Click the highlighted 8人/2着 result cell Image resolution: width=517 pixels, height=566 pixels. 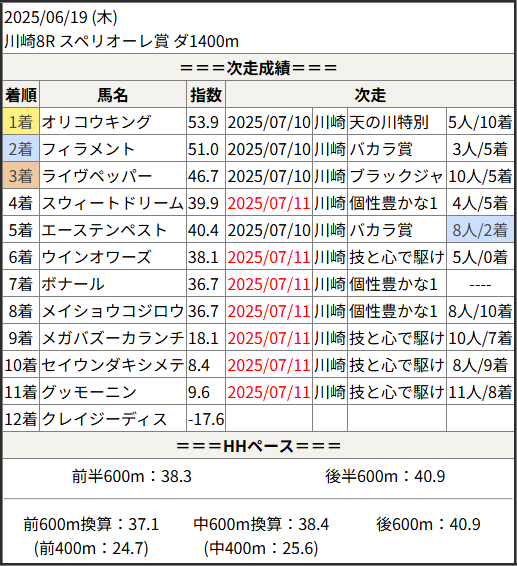coord(480,230)
